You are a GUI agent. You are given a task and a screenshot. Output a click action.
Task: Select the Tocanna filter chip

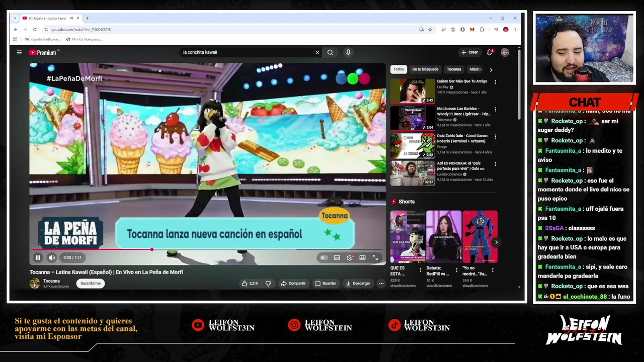tap(454, 69)
